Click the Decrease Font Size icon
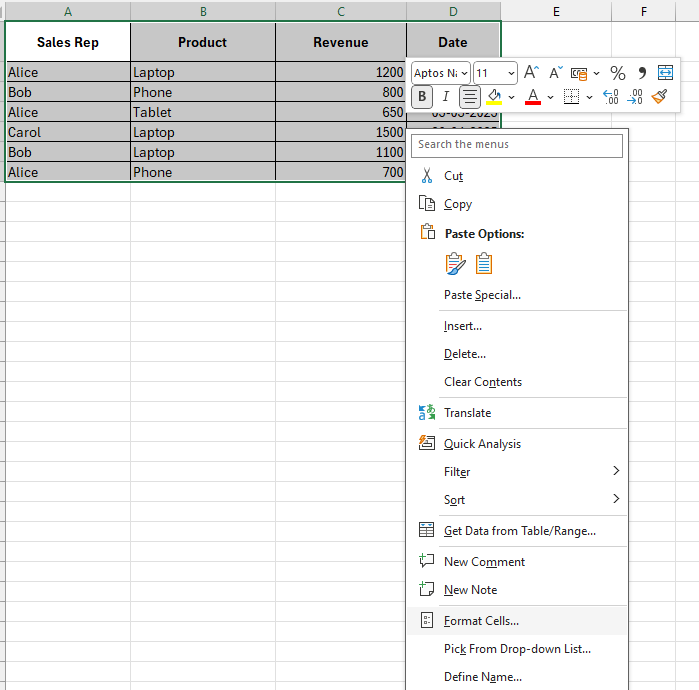Viewport: 699px width, 690px height. coord(555,72)
